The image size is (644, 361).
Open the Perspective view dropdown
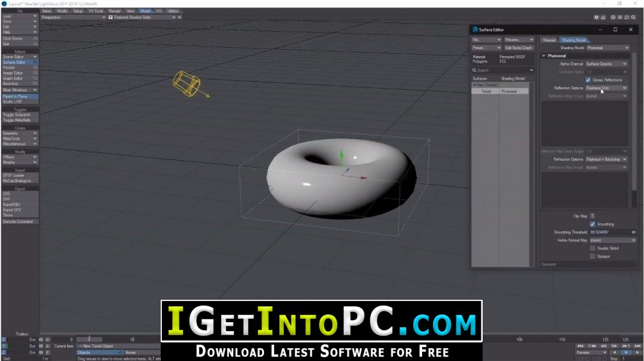(73, 17)
